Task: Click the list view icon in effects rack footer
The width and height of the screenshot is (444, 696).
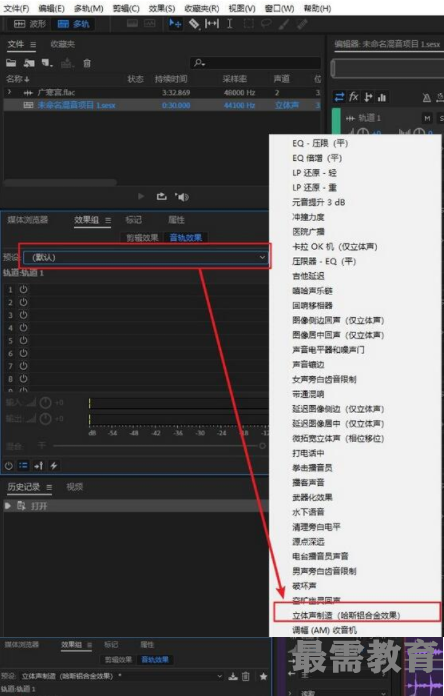Action: click(23, 466)
